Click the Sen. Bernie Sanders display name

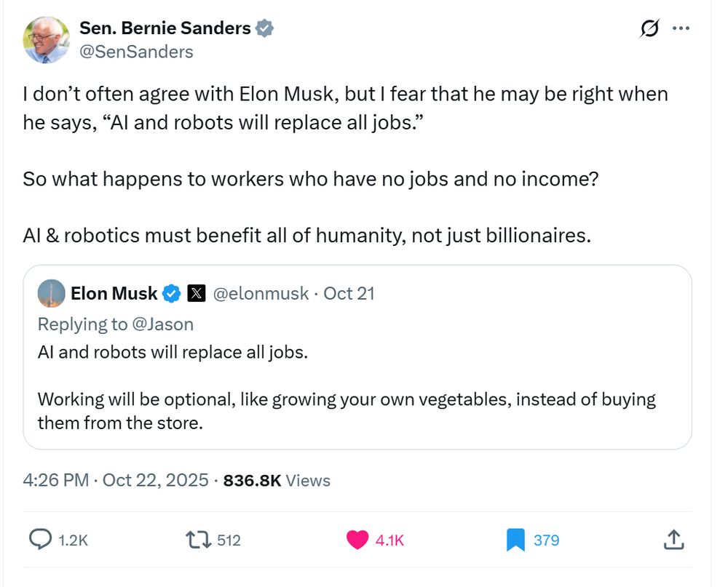[x=165, y=28]
